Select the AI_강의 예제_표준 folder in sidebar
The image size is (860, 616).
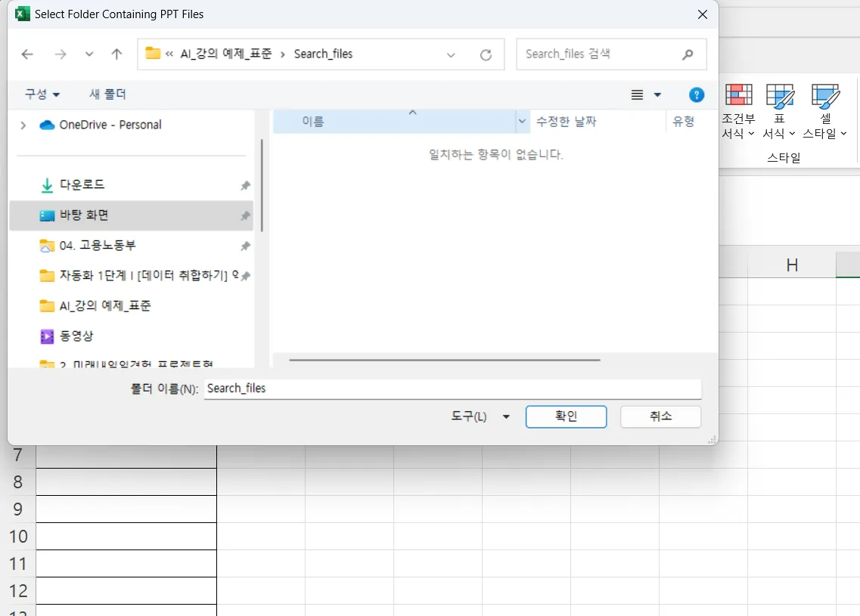[x=104, y=306]
